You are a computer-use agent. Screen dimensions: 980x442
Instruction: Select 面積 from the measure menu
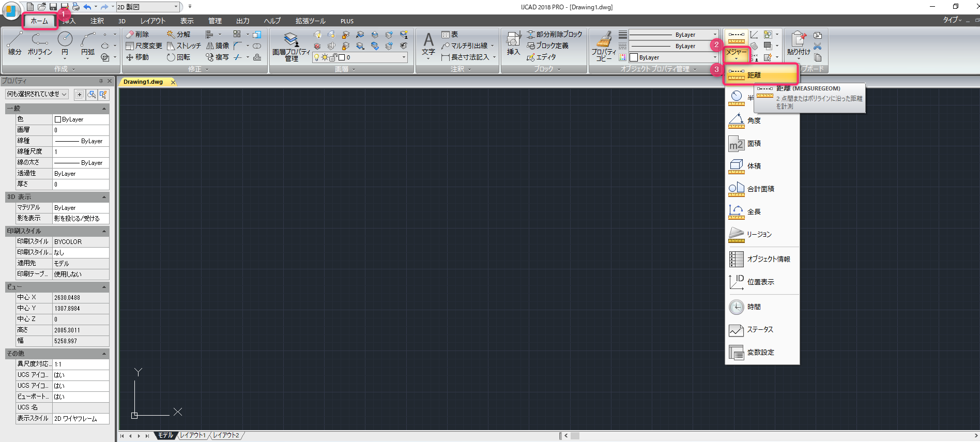(762, 143)
